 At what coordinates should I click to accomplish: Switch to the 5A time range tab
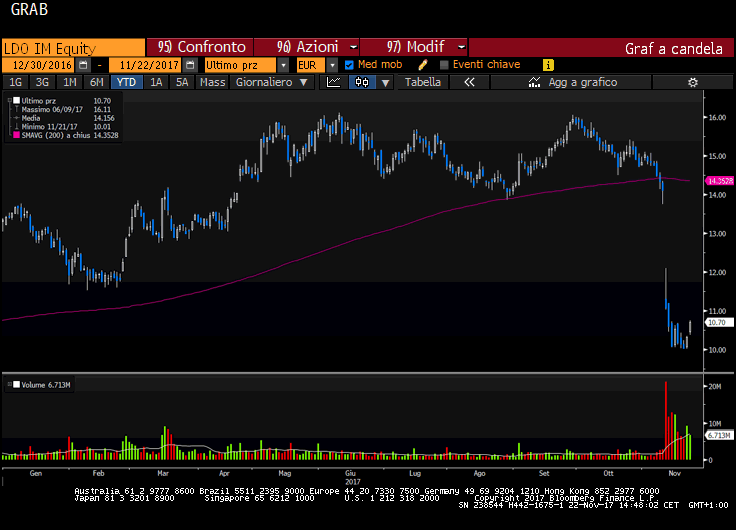[x=182, y=83]
